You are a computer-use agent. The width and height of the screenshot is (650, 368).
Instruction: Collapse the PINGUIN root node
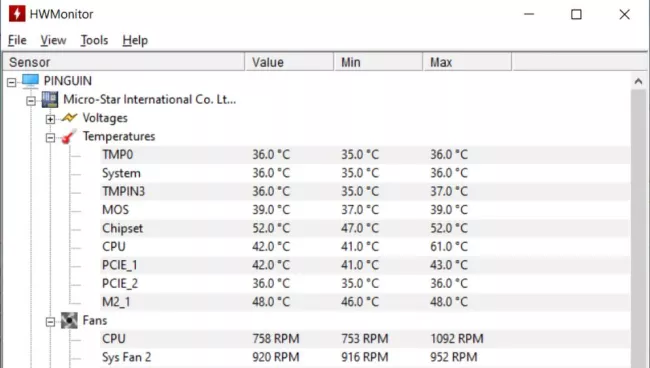click(x=12, y=82)
